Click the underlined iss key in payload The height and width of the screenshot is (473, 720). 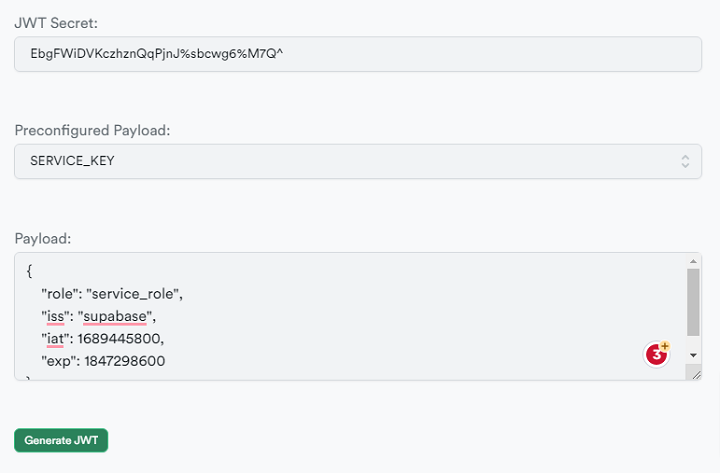coord(56,316)
